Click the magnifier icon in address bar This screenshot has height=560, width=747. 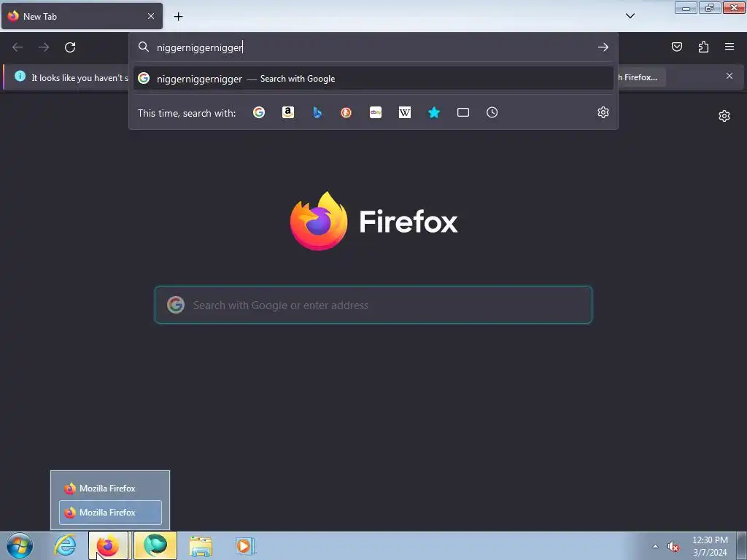point(144,47)
